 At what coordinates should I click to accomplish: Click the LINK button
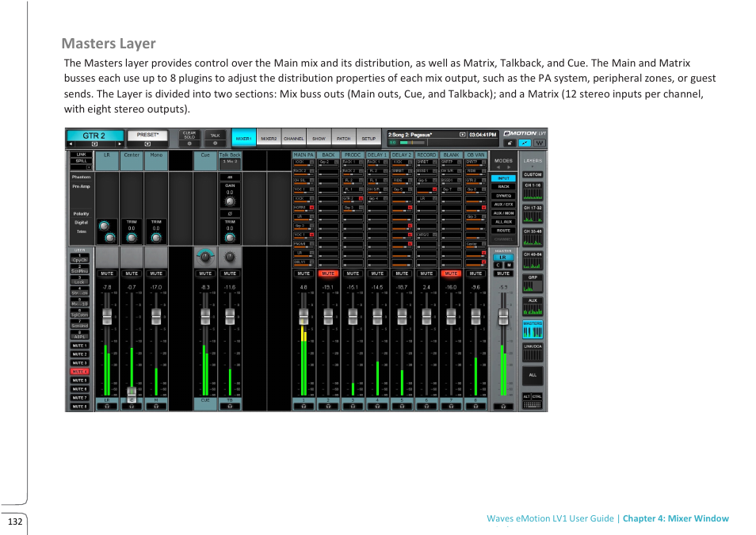tap(81, 155)
